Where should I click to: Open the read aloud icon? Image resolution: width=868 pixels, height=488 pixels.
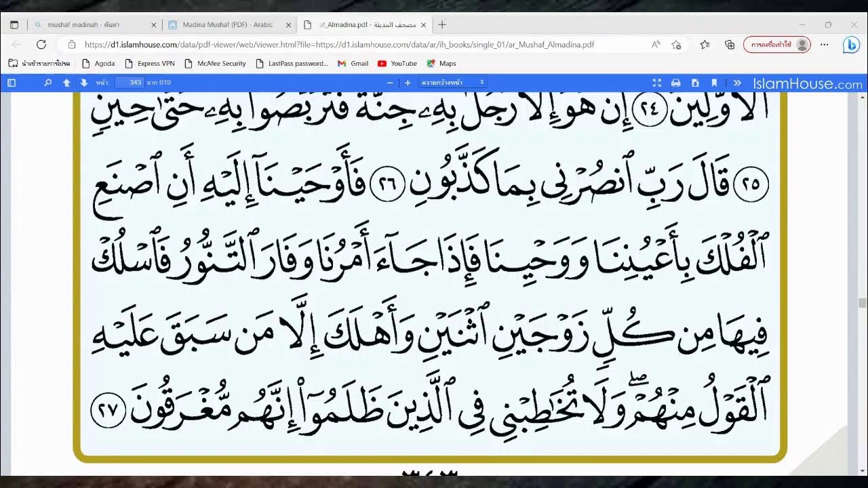(x=656, y=45)
